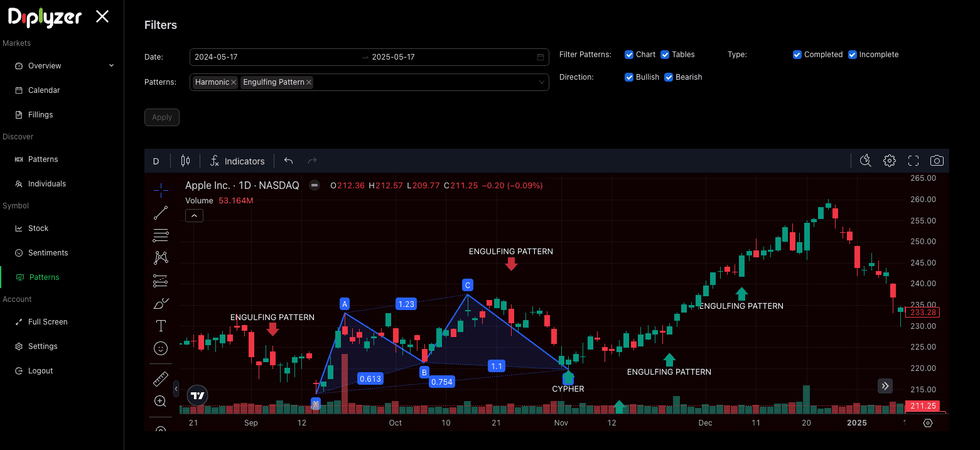Collapse the symbol info panel arrow
Viewport: 980px width, 450px height.
coord(194,215)
